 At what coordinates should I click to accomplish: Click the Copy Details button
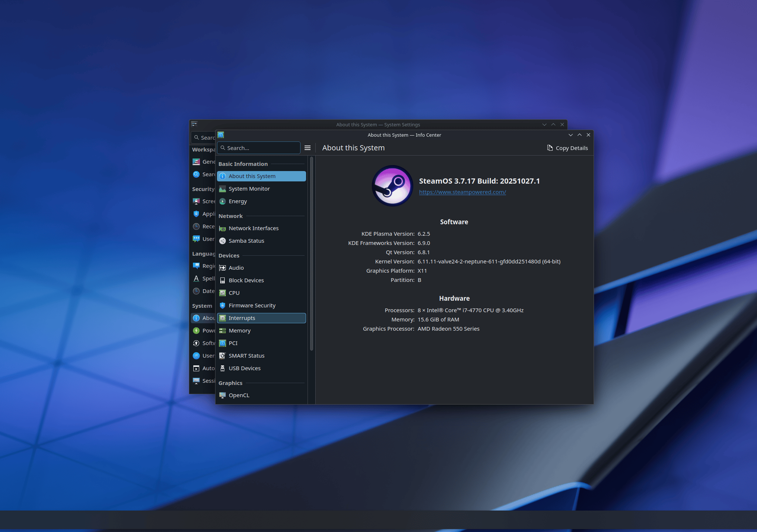tap(567, 148)
